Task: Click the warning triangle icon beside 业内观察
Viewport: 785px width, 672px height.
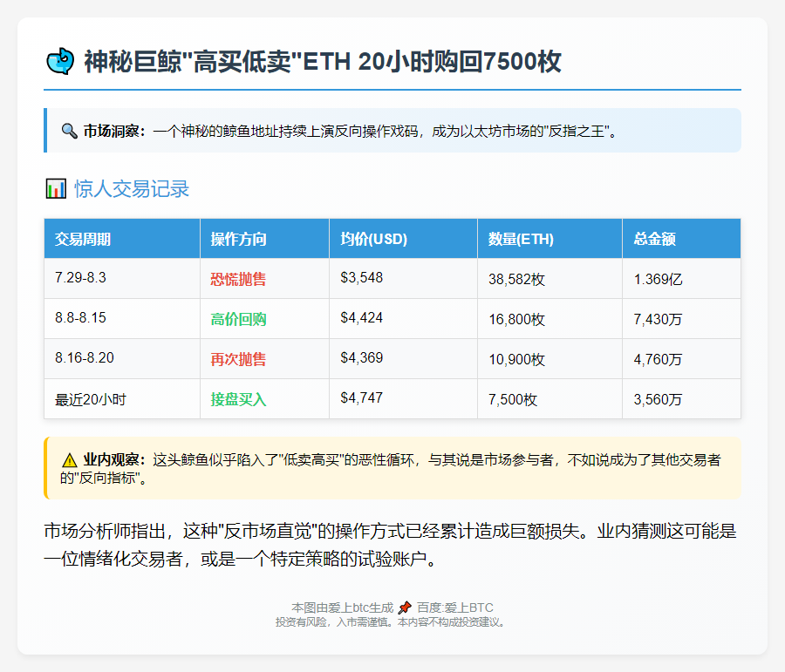Action: pos(70,459)
